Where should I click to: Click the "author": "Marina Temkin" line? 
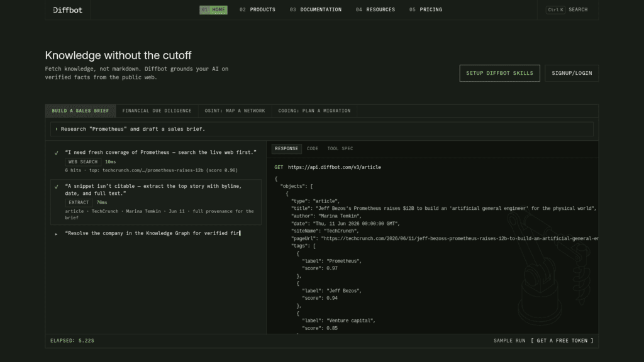[326, 216]
